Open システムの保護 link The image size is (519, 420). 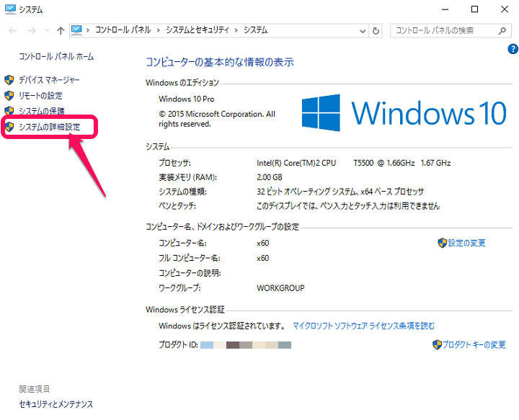[x=41, y=111]
